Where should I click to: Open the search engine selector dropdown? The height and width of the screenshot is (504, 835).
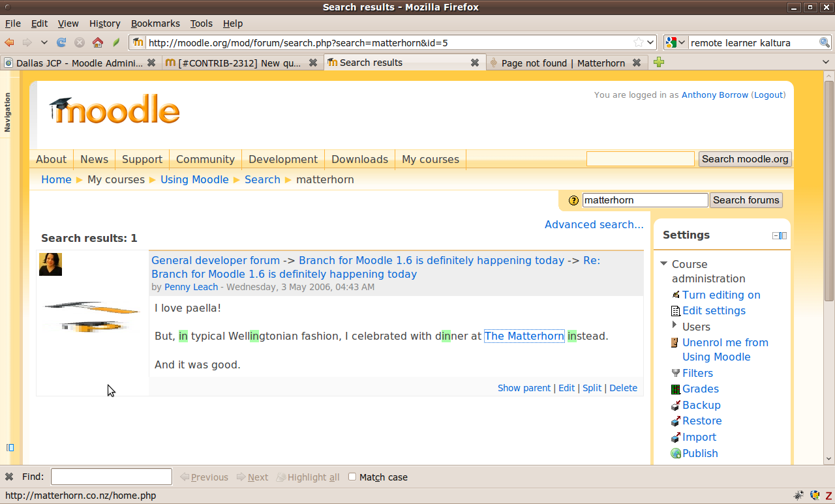tap(682, 42)
